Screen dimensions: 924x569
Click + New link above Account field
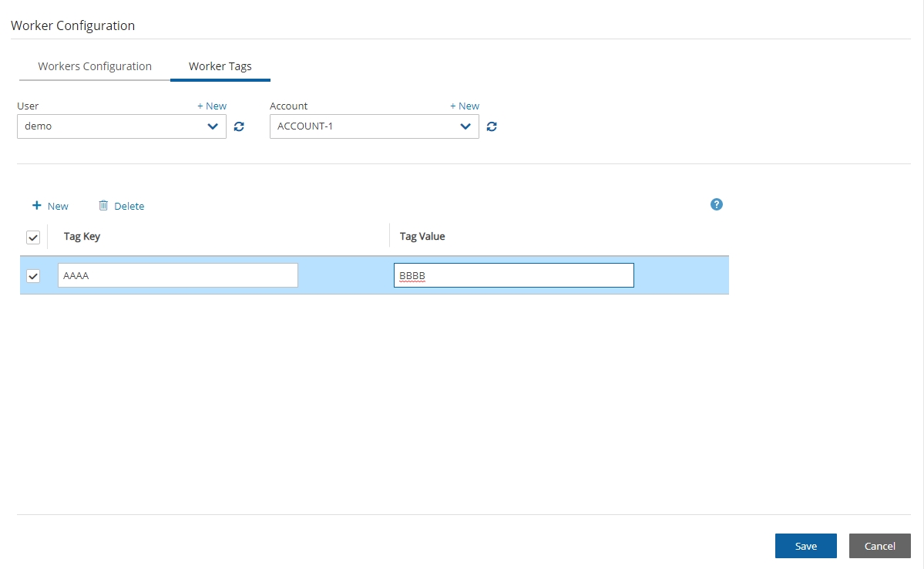[465, 106]
